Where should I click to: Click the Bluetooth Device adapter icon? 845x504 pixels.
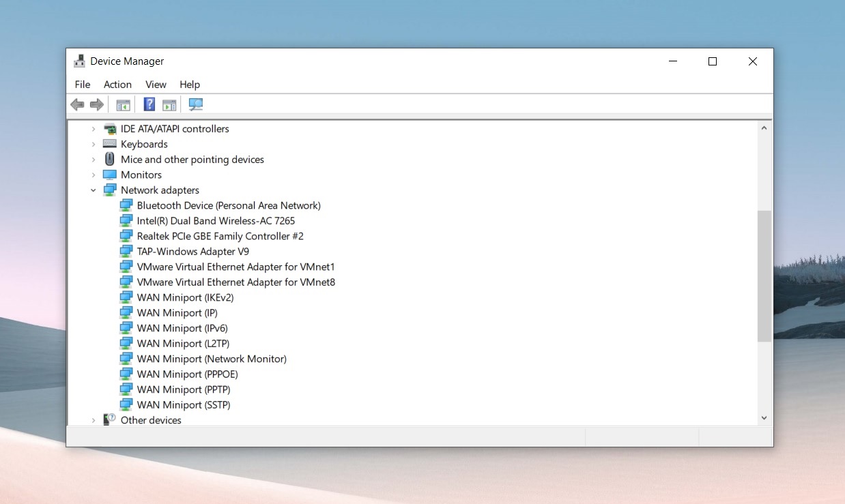[x=126, y=205]
